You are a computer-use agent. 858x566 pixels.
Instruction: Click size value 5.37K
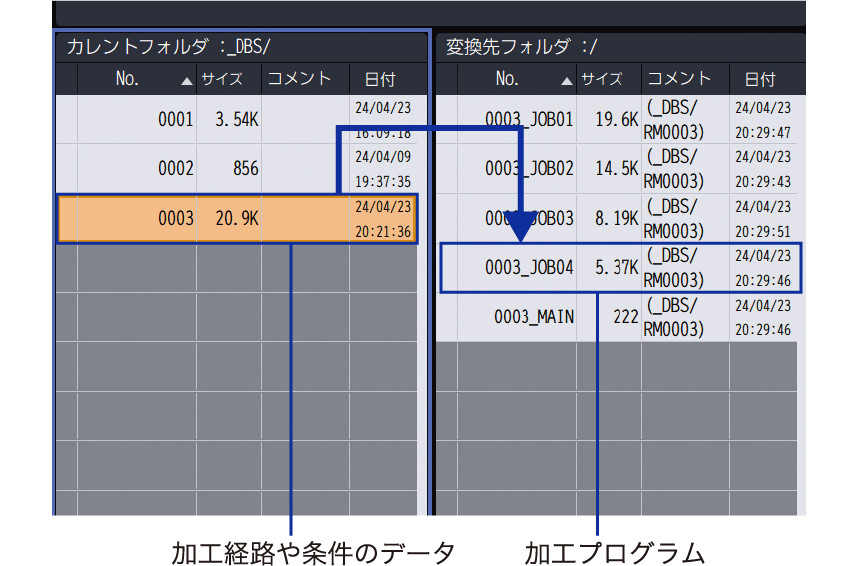[x=617, y=268]
